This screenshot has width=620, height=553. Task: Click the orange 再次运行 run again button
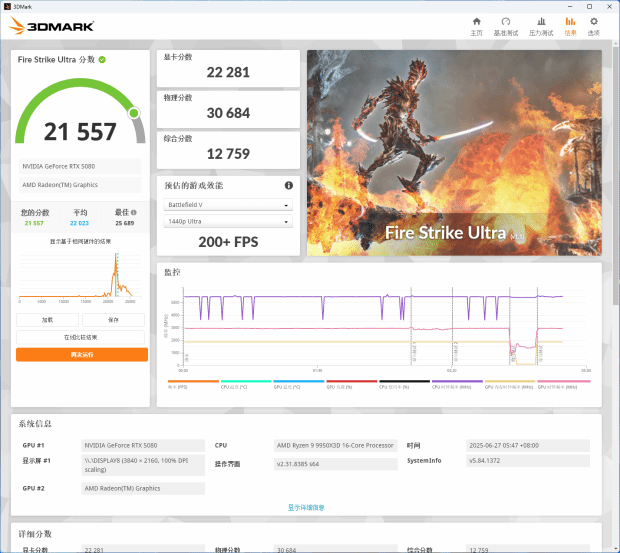82,355
